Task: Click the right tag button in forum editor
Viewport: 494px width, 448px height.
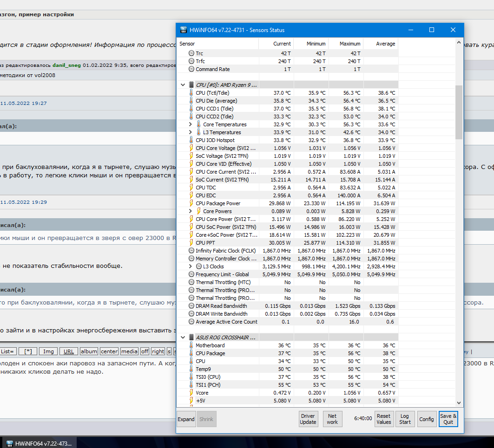Action: tap(158, 351)
